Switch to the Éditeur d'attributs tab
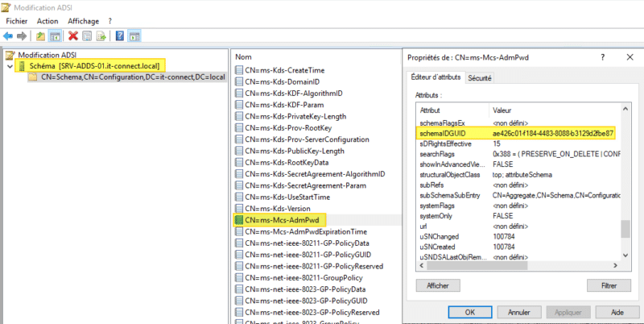The height and width of the screenshot is (324, 644). pos(436,77)
